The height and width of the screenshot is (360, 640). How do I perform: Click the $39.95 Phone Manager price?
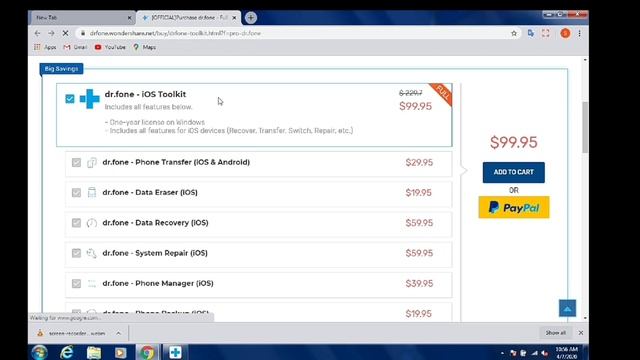pos(419,283)
